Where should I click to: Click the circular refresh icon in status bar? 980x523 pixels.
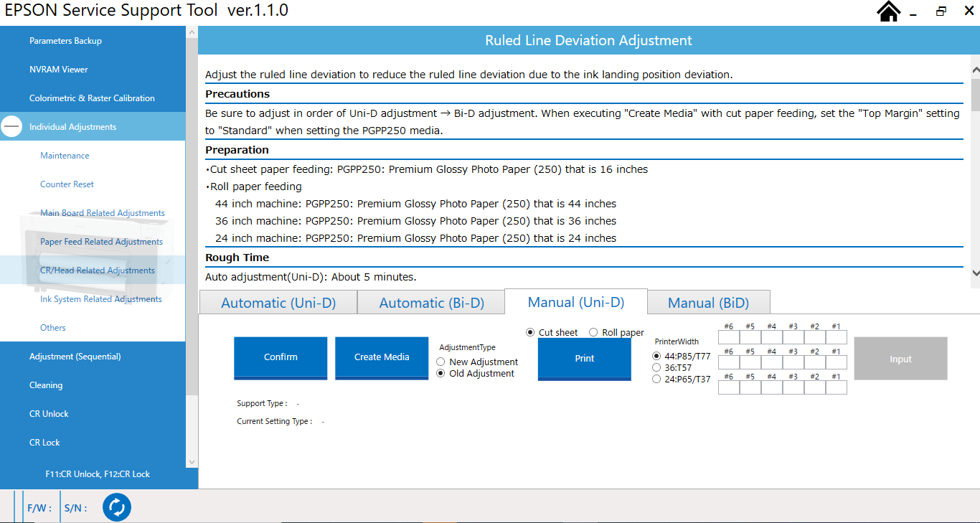pos(116,507)
